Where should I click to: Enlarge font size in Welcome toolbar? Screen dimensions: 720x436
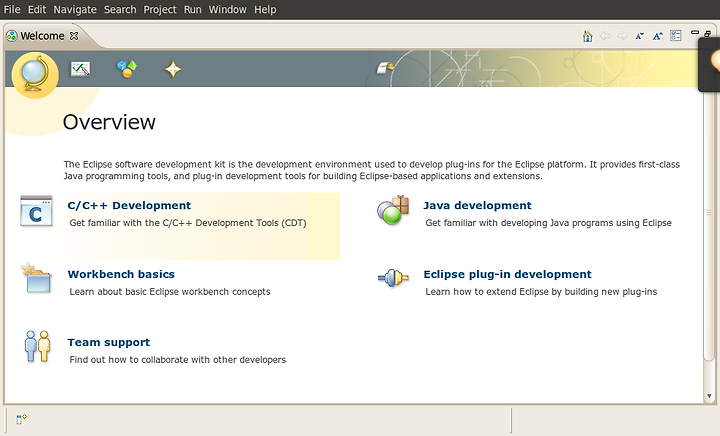pos(658,36)
